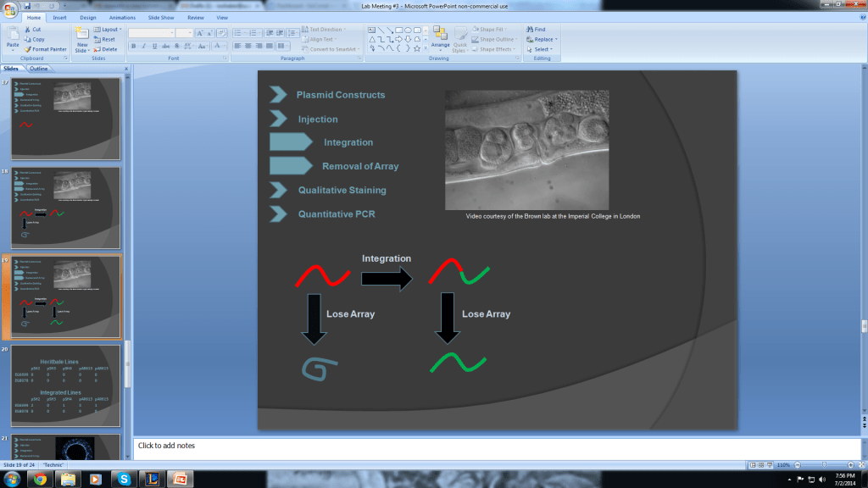Click the Format Painter icon
This screenshot has width=868, height=488.
click(29, 49)
